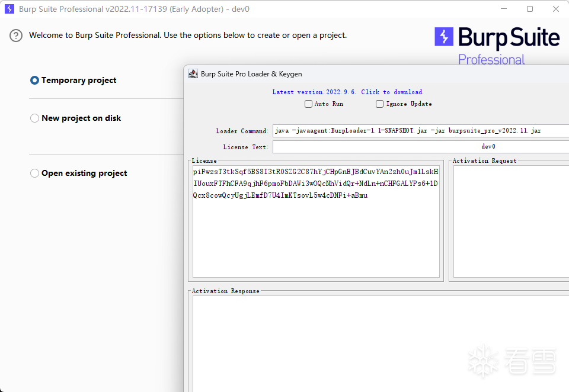Maximize the Burp Suite Professional window

(x=530, y=9)
